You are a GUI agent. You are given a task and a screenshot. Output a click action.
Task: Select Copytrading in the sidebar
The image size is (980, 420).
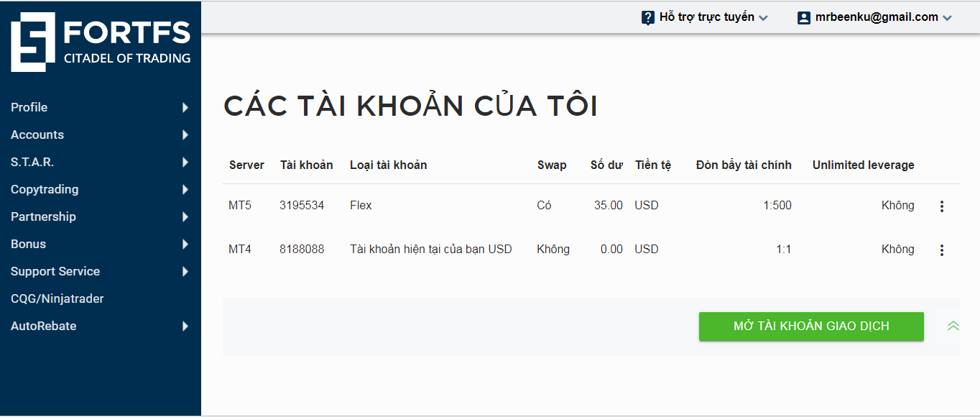(45, 190)
